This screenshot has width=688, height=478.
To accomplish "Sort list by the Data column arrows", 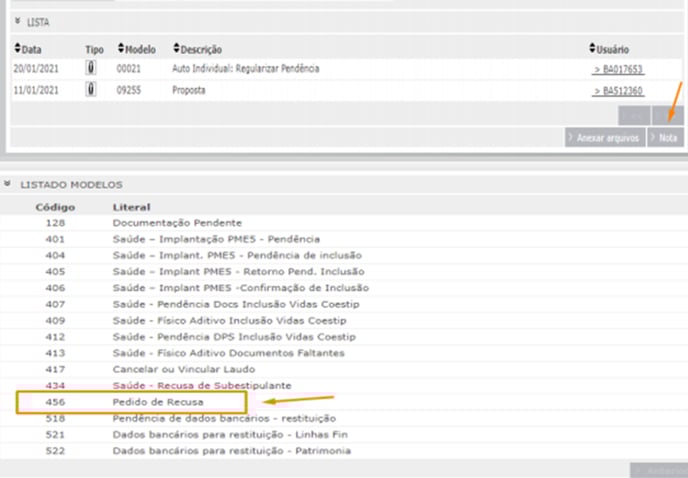I will click(x=17, y=49).
